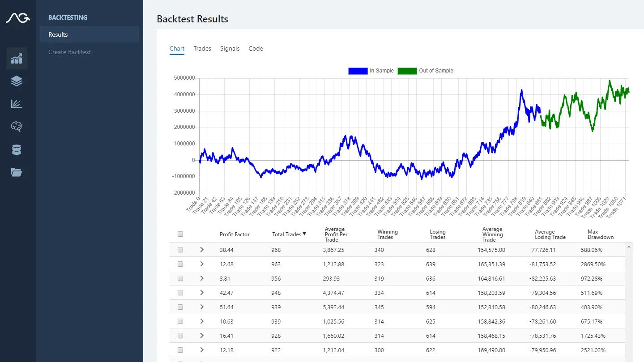This screenshot has height=362, width=644.
Task: Switch to the Signals tab
Action: [230, 48]
